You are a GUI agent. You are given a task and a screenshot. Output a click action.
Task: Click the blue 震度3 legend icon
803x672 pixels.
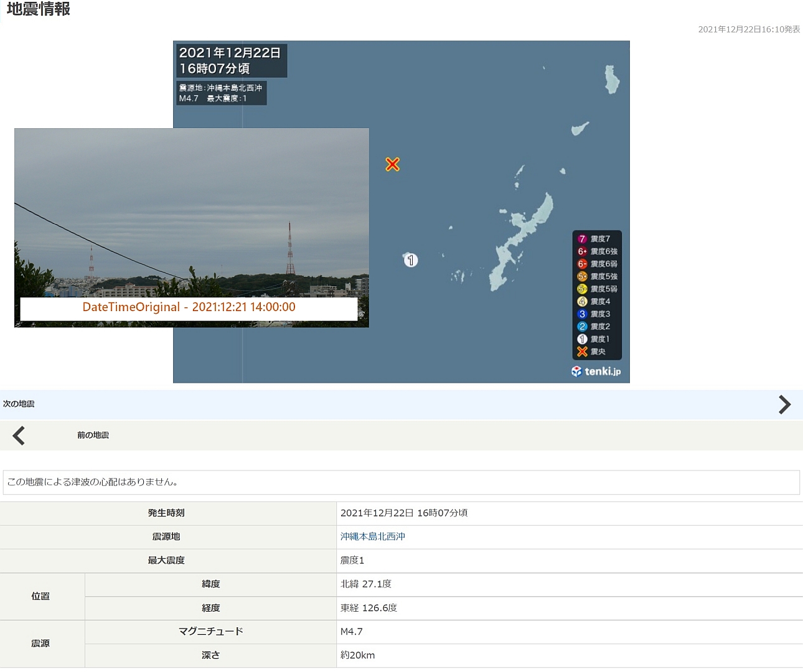582,314
